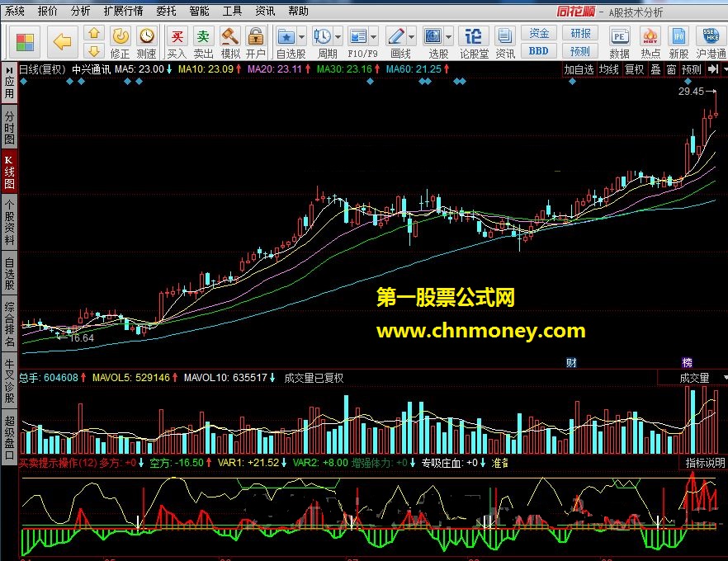Open the 资讯 news icon
Viewport: 728px width, 561px height.
point(504,42)
